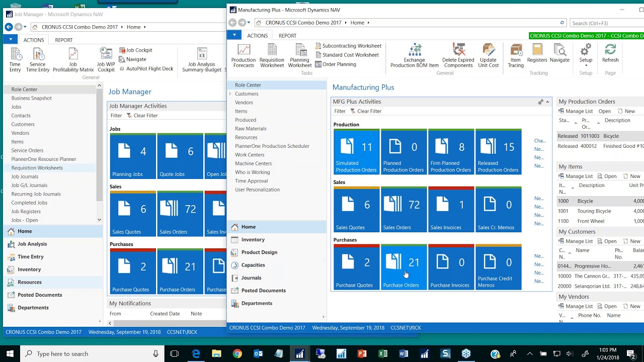Select Inventory in Manufacturing Plus navigation
The image size is (644, 362).
pos(277,240)
